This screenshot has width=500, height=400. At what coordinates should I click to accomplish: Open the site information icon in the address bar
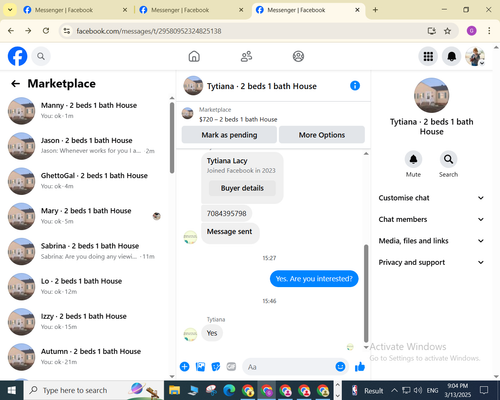click(67, 31)
